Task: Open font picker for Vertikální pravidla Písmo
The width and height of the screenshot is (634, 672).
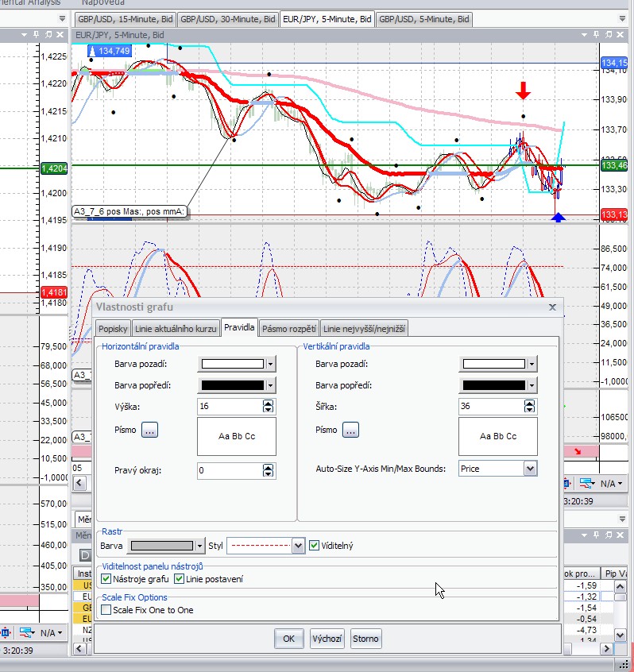Action: click(350, 430)
